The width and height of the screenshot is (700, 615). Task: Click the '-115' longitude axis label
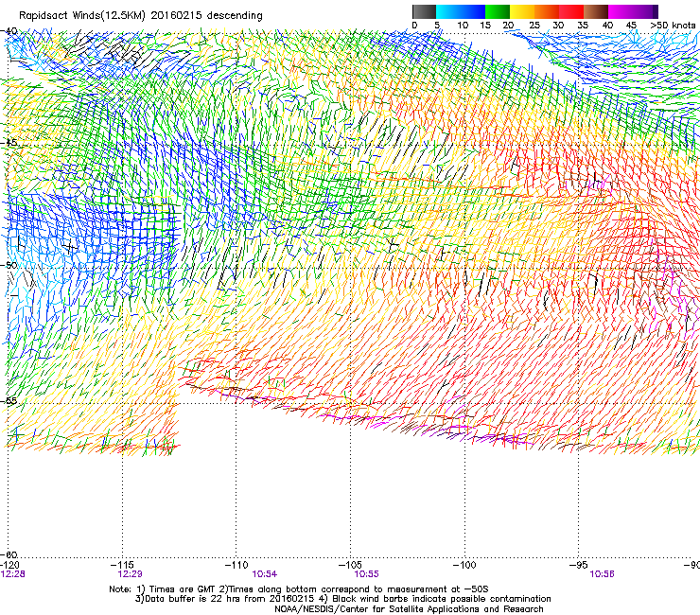tap(123, 565)
